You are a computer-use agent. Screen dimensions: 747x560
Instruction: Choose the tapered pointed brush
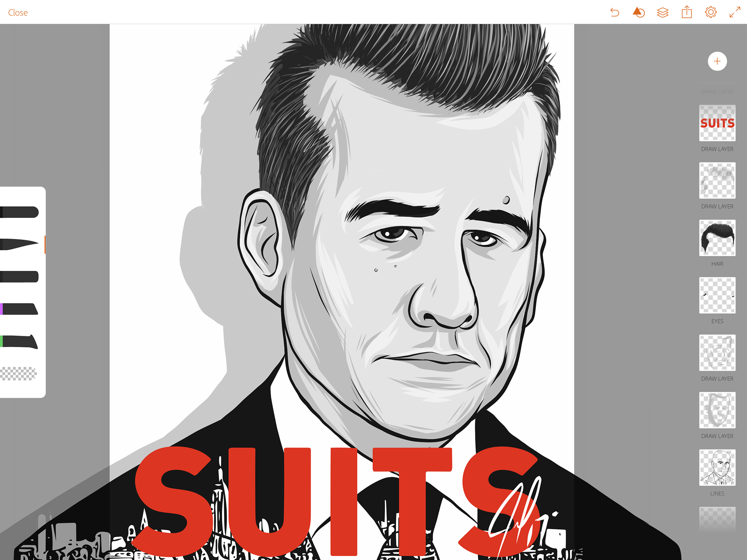(x=19, y=244)
